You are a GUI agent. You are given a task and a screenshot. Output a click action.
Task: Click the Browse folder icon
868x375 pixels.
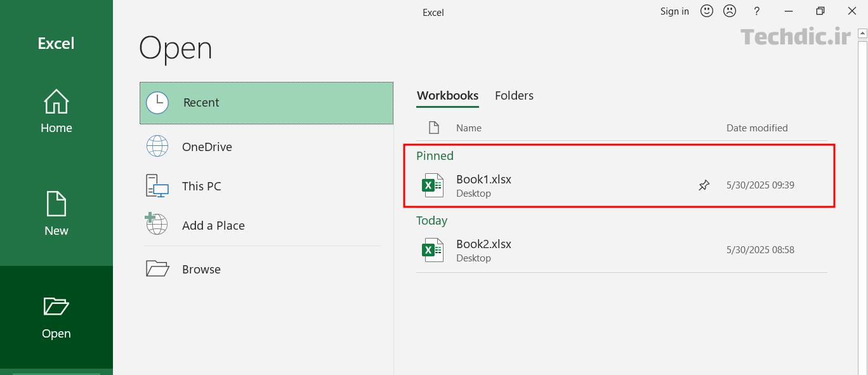pyautogui.click(x=157, y=268)
